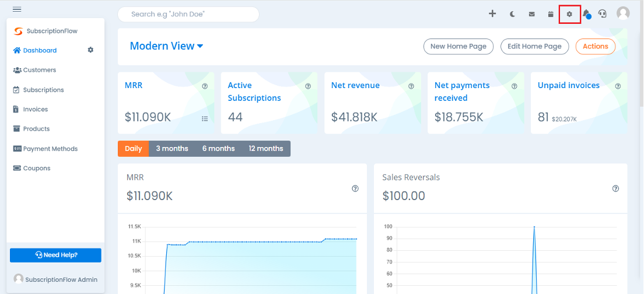644x294 pixels.
Task: Click Unpaid invoices help icon
Action: tap(618, 86)
